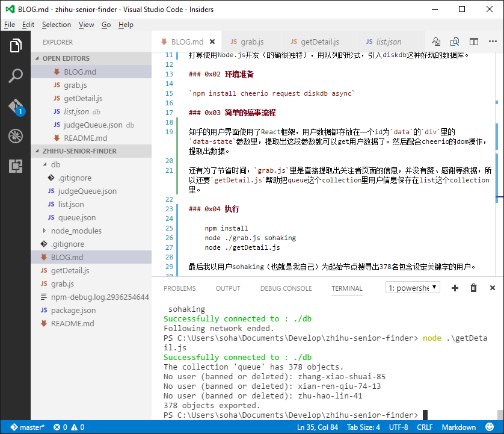Close the terminal panel

(493, 288)
